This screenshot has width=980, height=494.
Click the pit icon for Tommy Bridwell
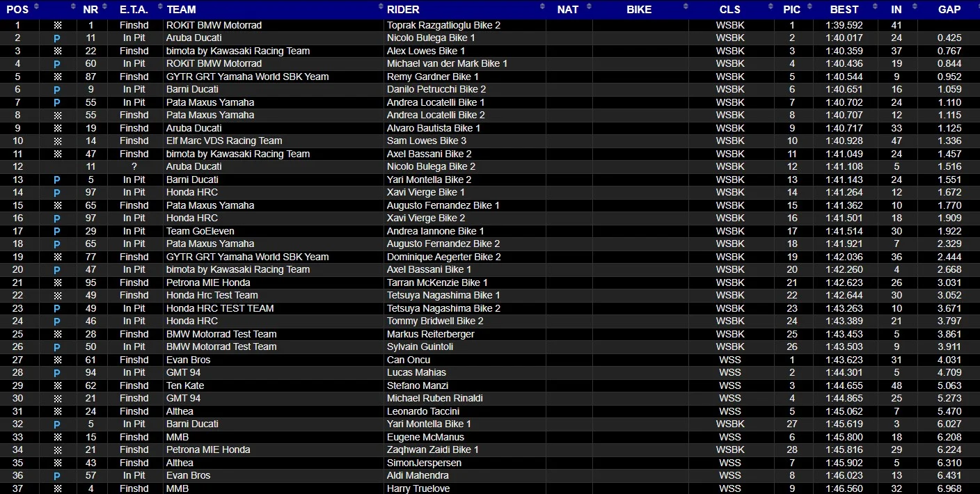[57, 321]
